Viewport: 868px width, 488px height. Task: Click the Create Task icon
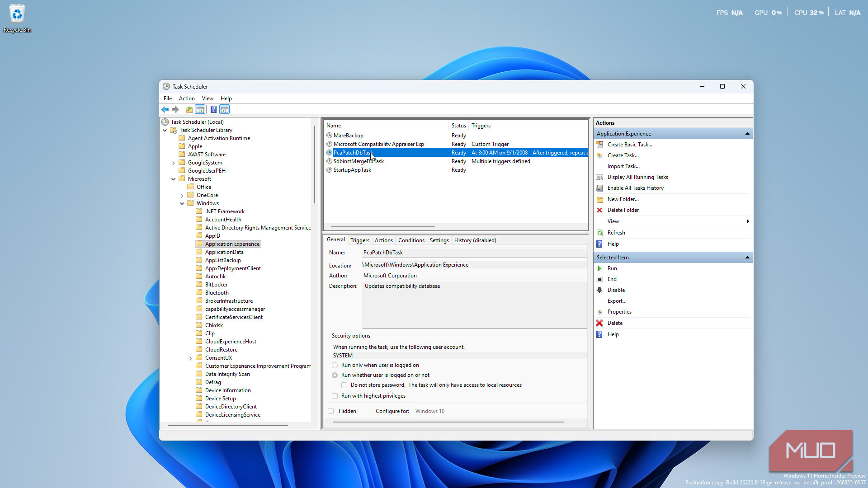[x=599, y=155]
